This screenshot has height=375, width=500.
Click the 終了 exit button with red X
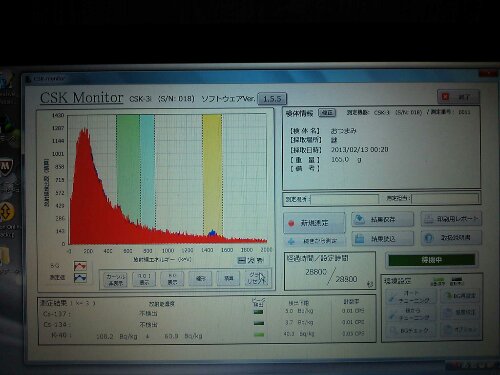[459, 97]
